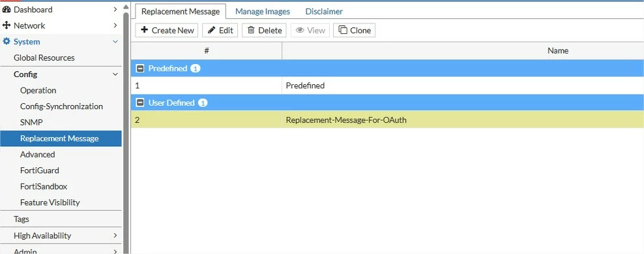Switch to the Manage Images tab
Image resolution: width=644 pixels, height=254 pixels.
click(263, 12)
